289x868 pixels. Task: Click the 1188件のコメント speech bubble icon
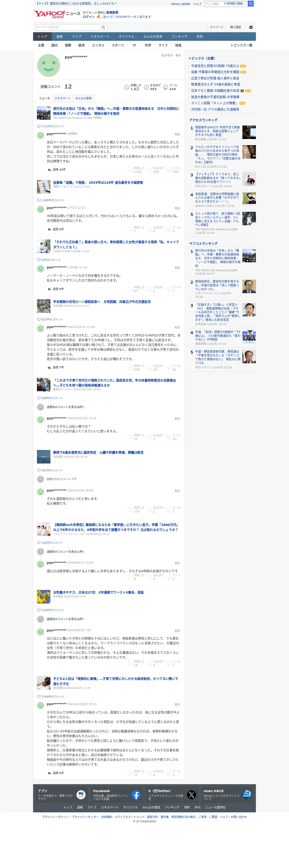pos(39,200)
